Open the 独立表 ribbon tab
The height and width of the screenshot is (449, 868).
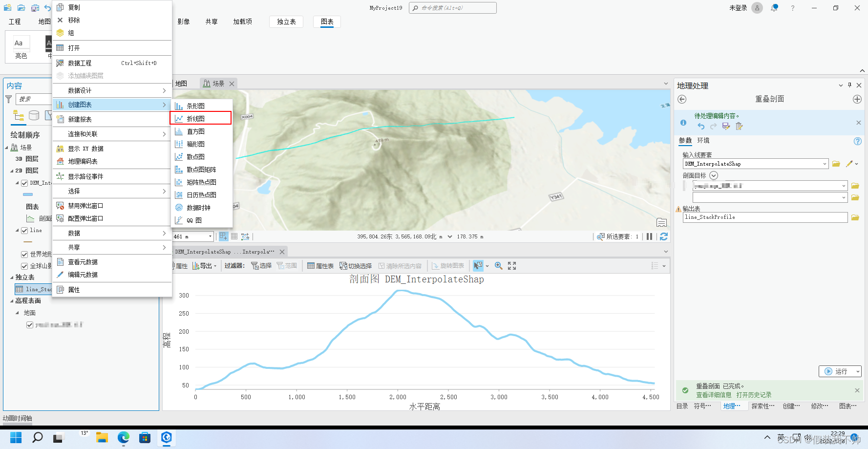tap(286, 21)
